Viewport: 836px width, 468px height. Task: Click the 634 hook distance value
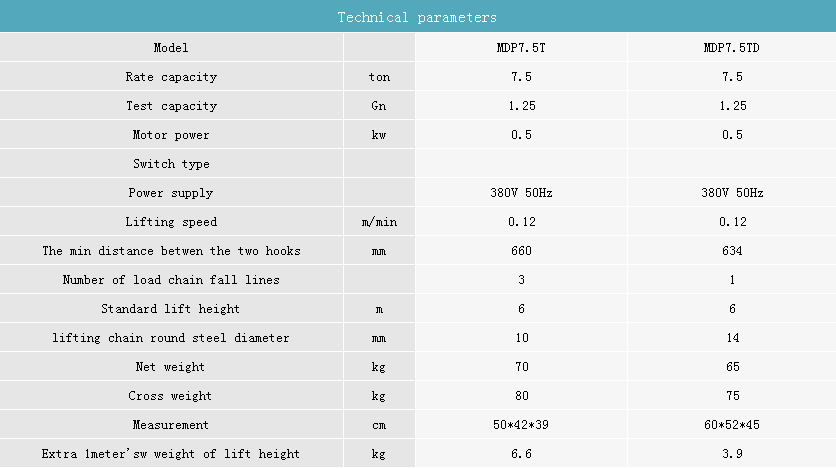(x=732, y=251)
